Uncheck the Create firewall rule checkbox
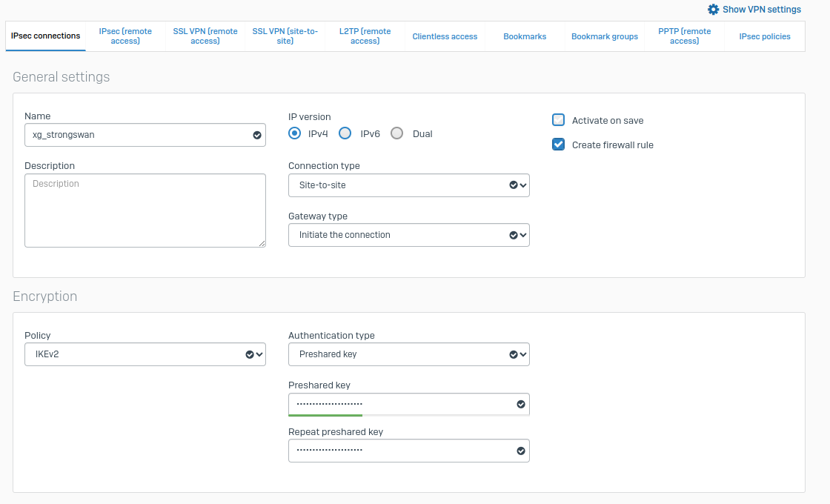 tap(559, 145)
